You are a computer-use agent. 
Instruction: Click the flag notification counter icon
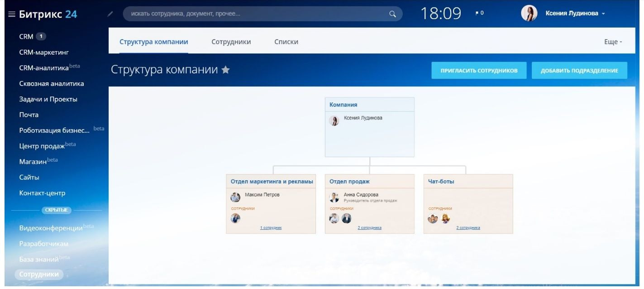pos(480,14)
